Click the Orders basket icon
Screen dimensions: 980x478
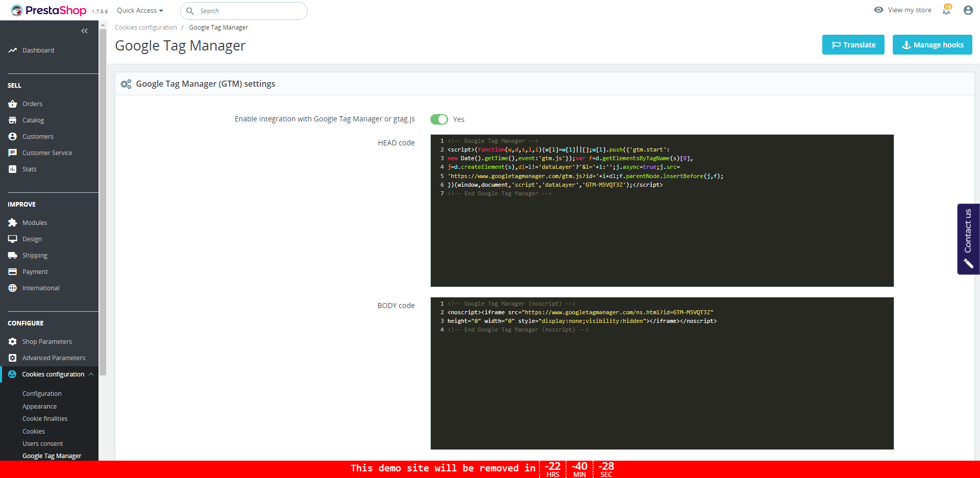pyautogui.click(x=13, y=104)
